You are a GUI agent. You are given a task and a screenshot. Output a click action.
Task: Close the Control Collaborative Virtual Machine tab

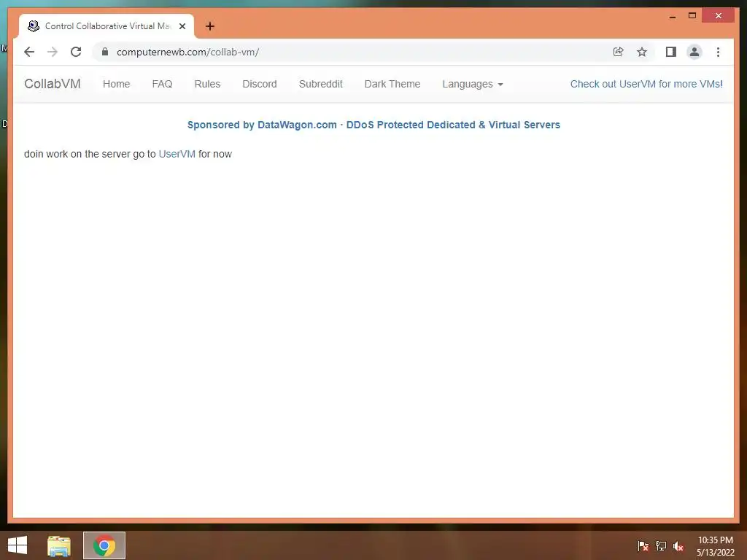point(182,26)
